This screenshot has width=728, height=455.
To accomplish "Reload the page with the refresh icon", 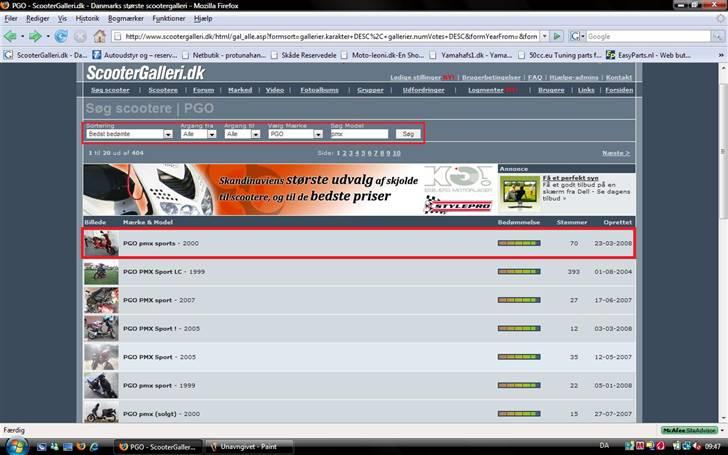I will (x=61, y=36).
